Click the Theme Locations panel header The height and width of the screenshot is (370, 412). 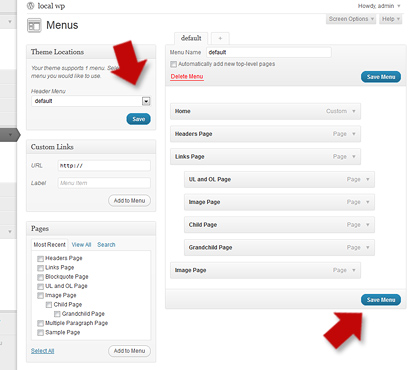pos(91,52)
